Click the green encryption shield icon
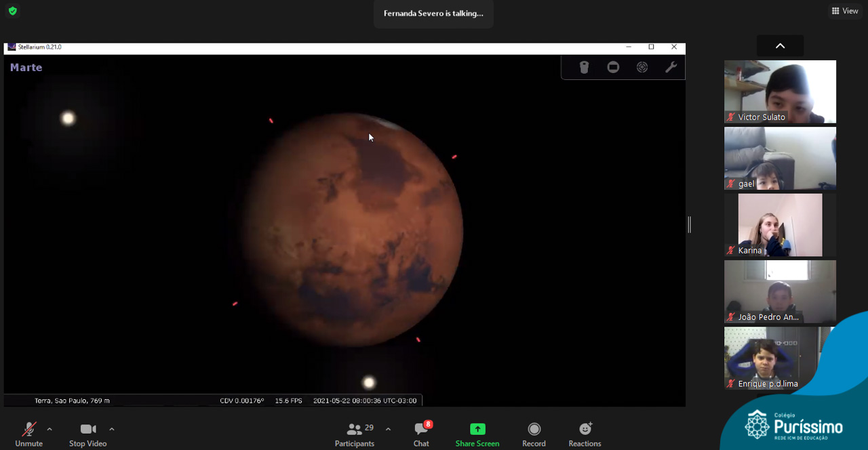Viewport: 868px width, 450px height. pos(12,11)
